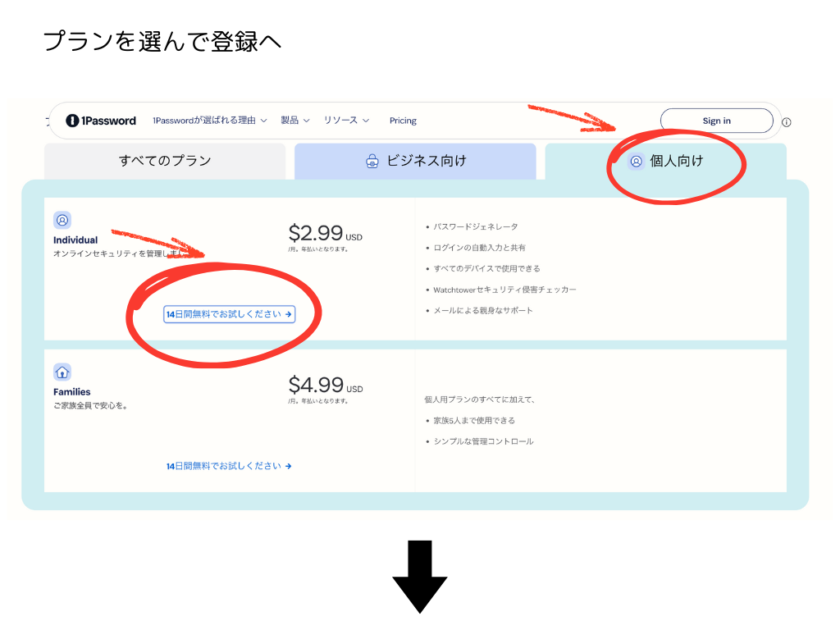Viewport: 840px width, 630px height.
Task: Click the Families plan heading
Action: pos(72,392)
